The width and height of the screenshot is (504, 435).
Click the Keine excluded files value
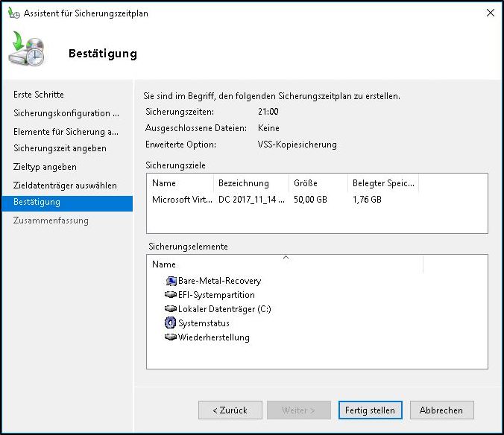click(x=268, y=128)
